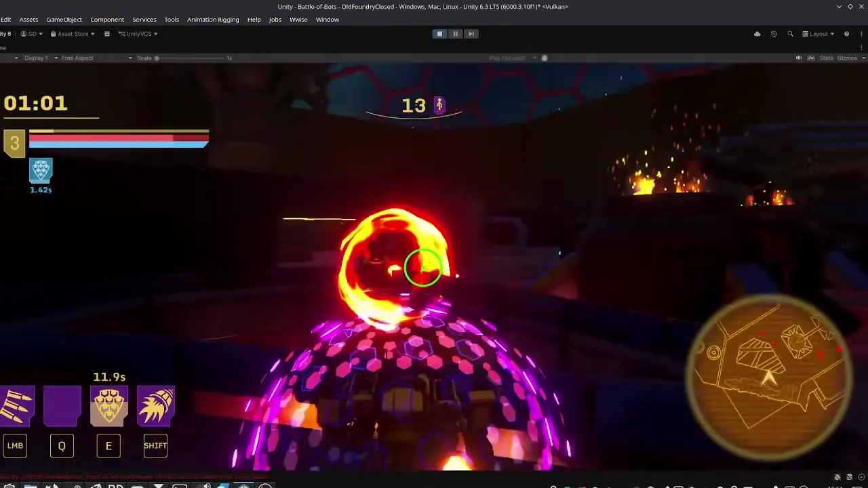Toggle the Stats overlay
The image size is (868, 488).
(826, 58)
